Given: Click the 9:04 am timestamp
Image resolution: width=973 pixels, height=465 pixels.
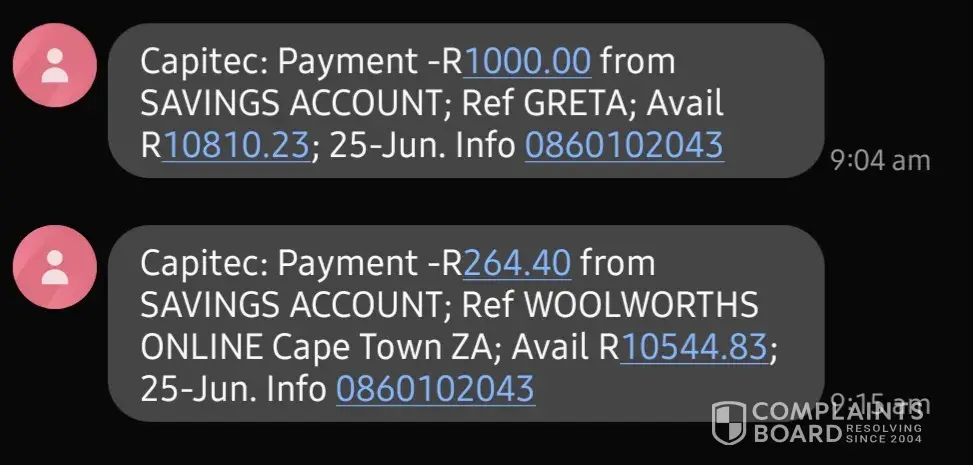Looking at the screenshot, I should pyautogui.click(x=880, y=160).
